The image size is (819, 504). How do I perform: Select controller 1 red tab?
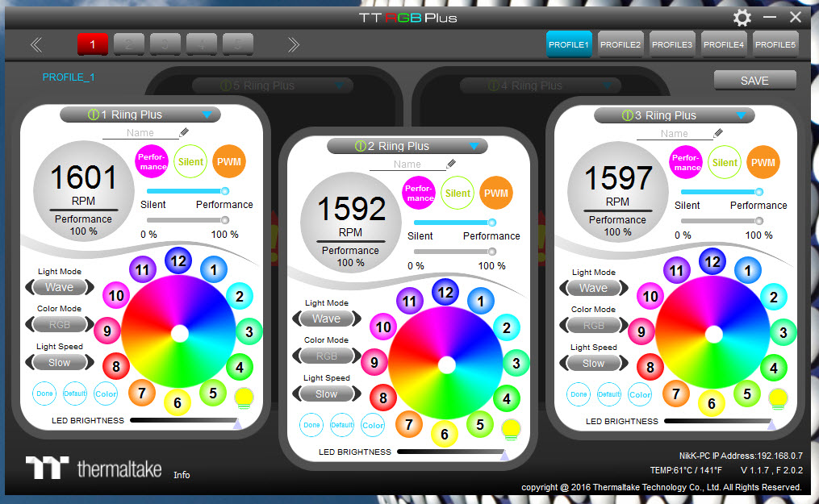93,44
